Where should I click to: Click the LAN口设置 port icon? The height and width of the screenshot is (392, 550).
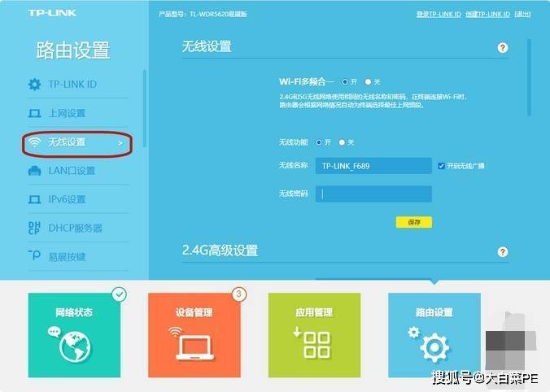34,171
